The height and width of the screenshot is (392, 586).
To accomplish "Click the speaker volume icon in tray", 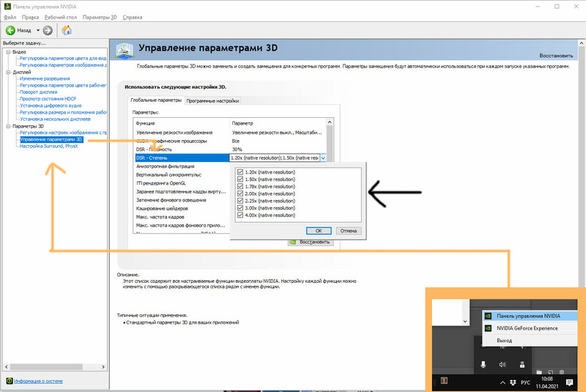I will point(502,363).
